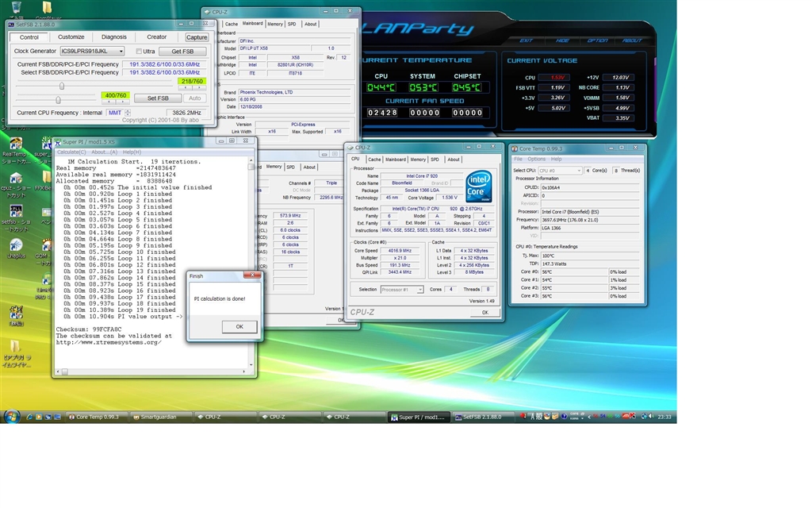Screen dimensions: 812x508
Task: Expand the Select CPU dropdown in Core Temp
Action: 578,171
